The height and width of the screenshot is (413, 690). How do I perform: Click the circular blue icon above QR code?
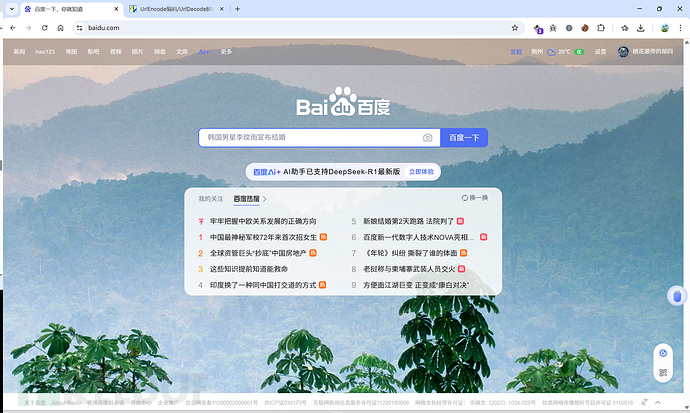(663, 353)
